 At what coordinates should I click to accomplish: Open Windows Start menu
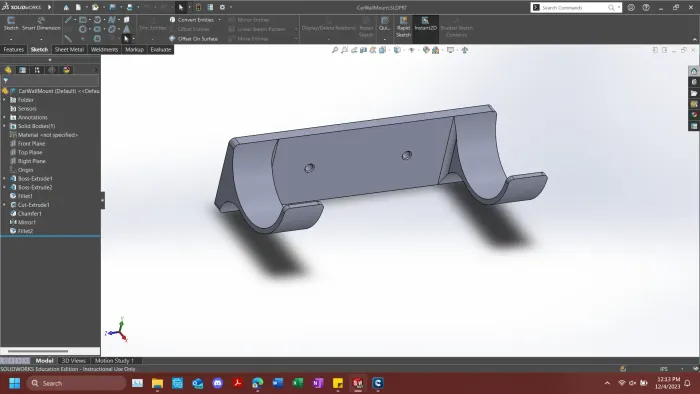(15, 383)
